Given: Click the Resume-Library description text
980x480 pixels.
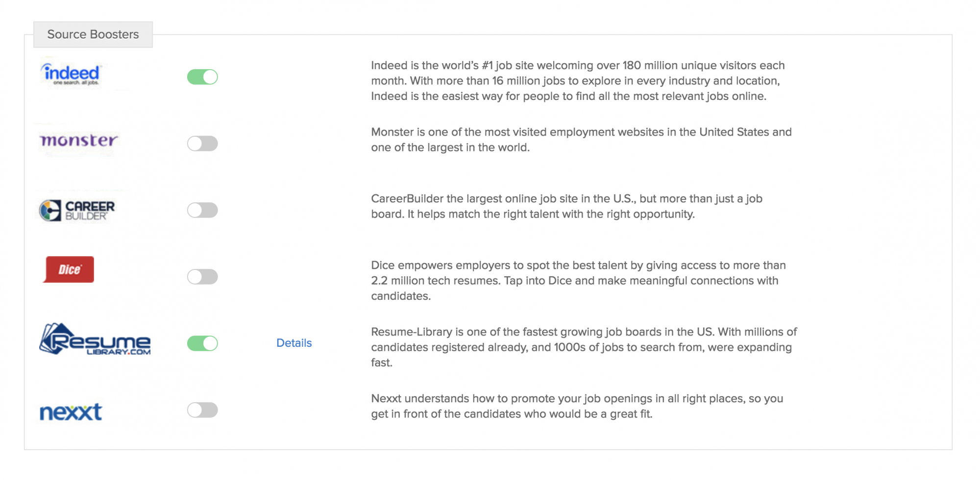Looking at the screenshot, I should (x=583, y=347).
